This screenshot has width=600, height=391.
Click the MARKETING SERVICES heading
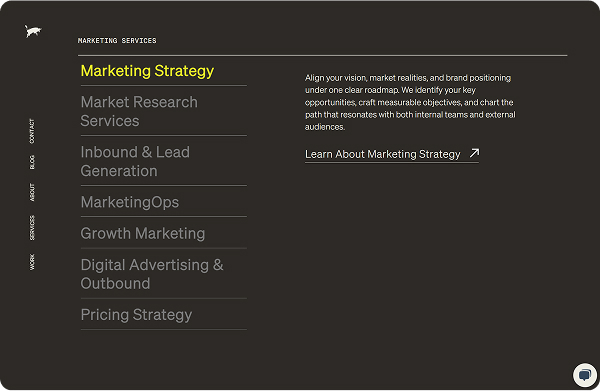[117, 41]
